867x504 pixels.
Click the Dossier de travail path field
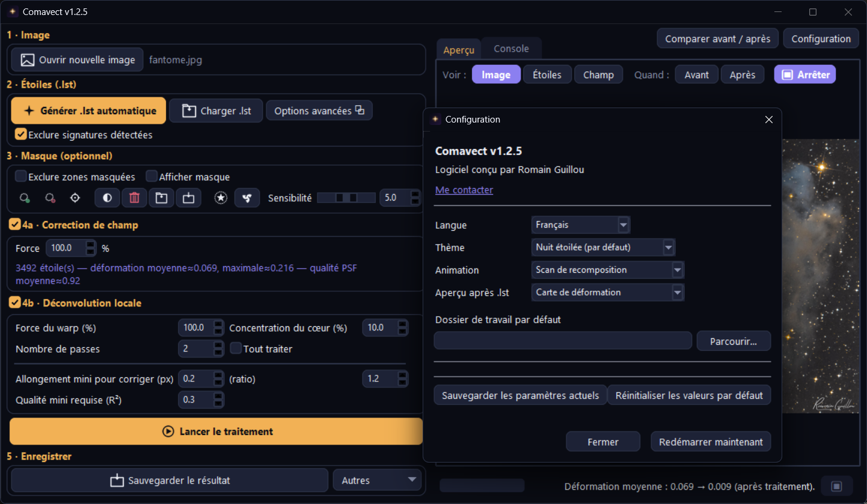point(563,341)
